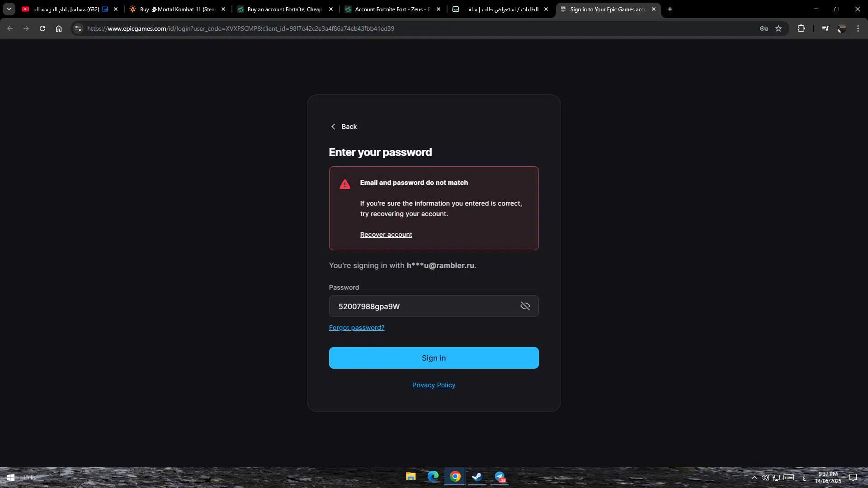Open a new browser tab
Image resolution: width=868 pixels, height=488 pixels.
click(670, 9)
